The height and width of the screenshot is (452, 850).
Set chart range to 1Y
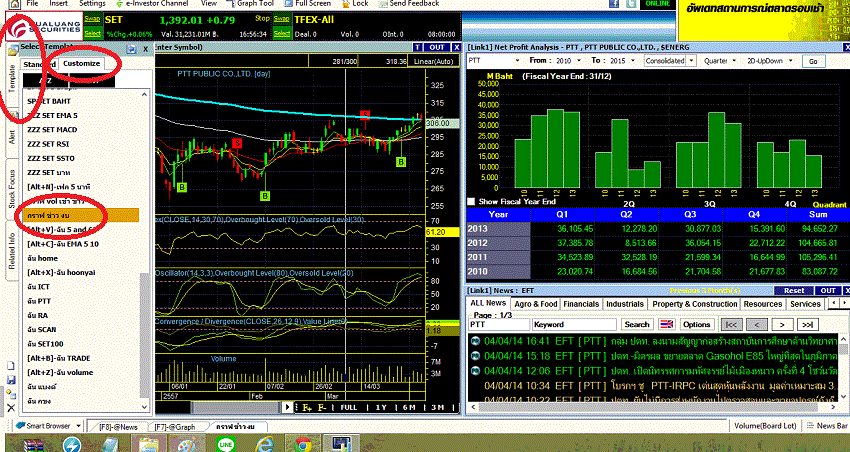(x=381, y=408)
